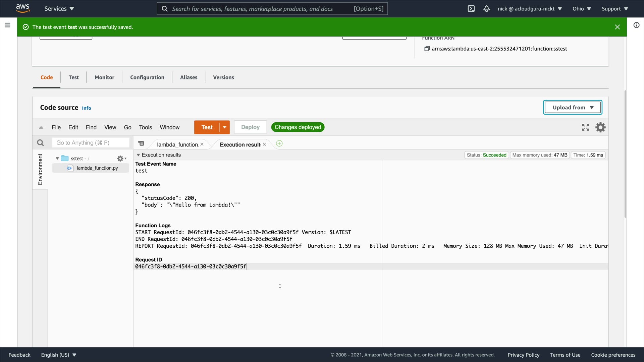Screen dimensions: 644x362
Task: Click the search magnifier in the environment panel
Action: [x=40, y=143]
